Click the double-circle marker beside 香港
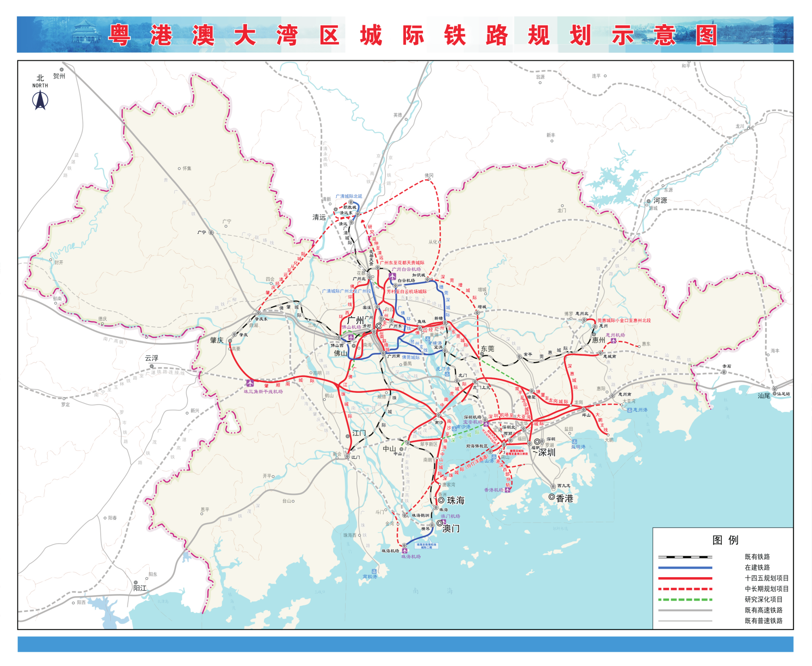The height and width of the screenshot is (666, 812). point(551,497)
